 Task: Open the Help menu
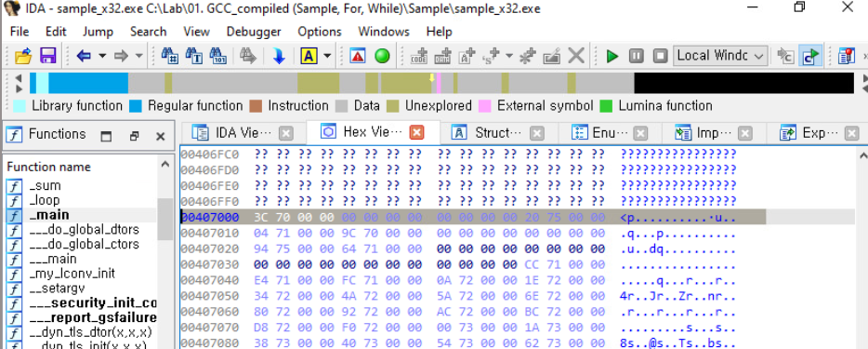pyautogui.click(x=440, y=32)
